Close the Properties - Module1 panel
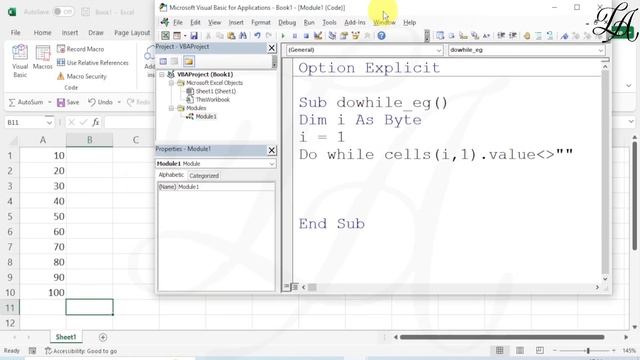The image size is (640, 360). [271, 150]
